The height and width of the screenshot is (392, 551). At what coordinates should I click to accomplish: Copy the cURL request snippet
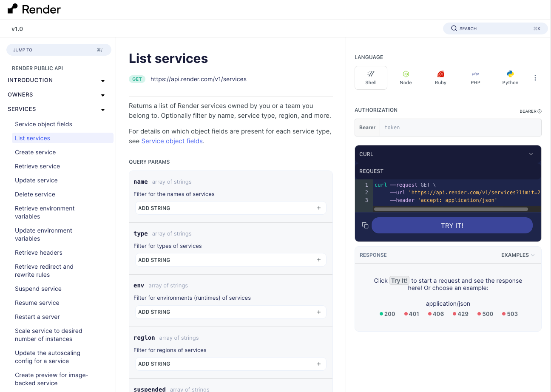(365, 225)
